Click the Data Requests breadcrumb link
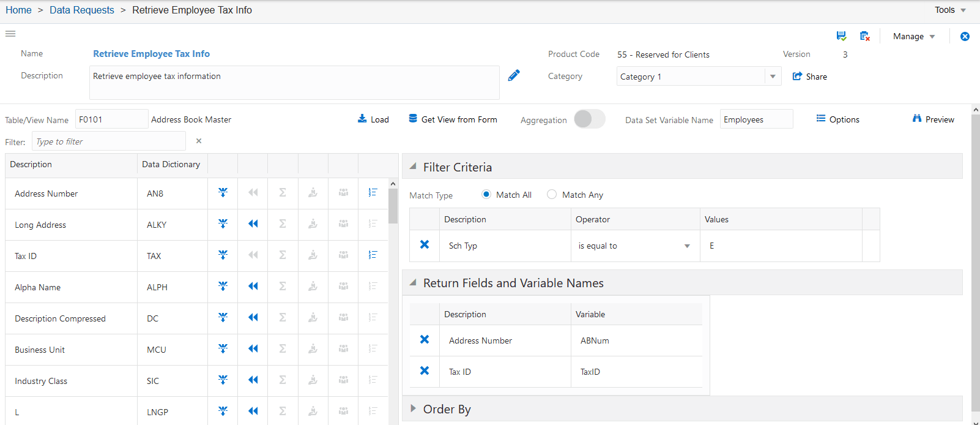The width and height of the screenshot is (980, 425). pyautogui.click(x=82, y=10)
